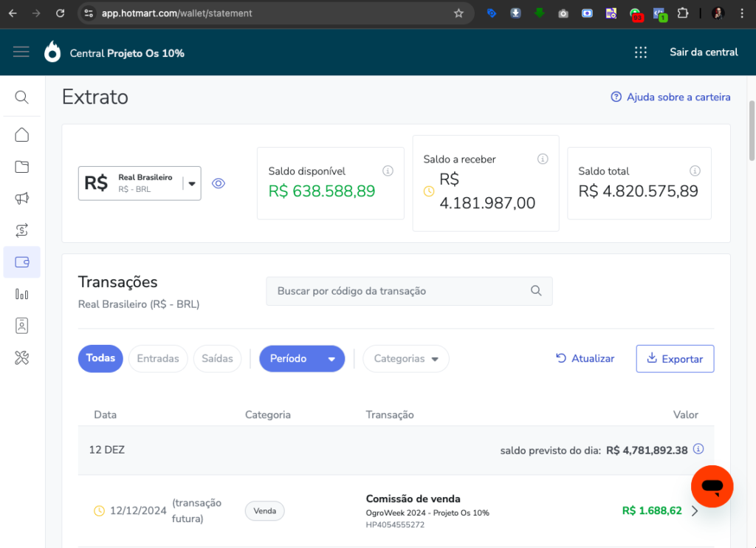The height and width of the screenshot is (548, 756).
Task: Select the Todas filter pill
Action: point(100,358)
